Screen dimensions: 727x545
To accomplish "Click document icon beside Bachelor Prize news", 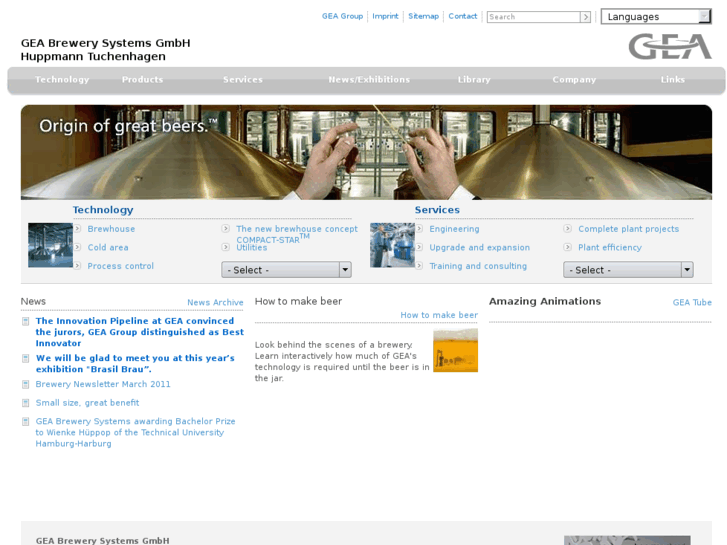I will click(x=26, y=421).
